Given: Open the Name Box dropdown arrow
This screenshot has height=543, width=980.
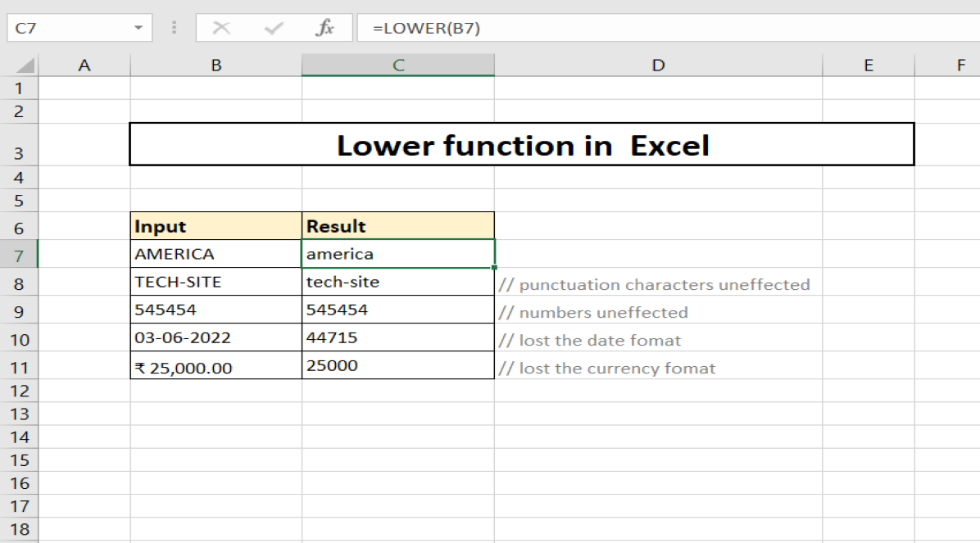Looking at the screenshot, I should [x=138, y=27].
